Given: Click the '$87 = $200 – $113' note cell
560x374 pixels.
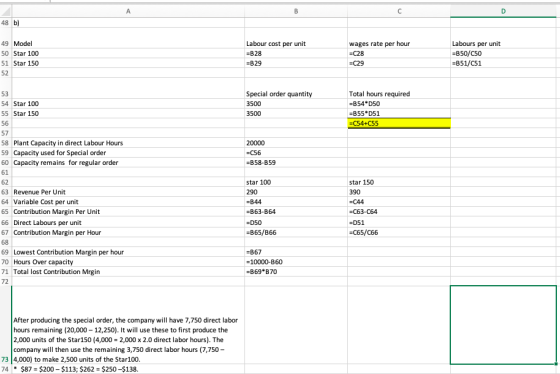Looking at the screenshot, I should pyautogui.click(x=128, y=369).
